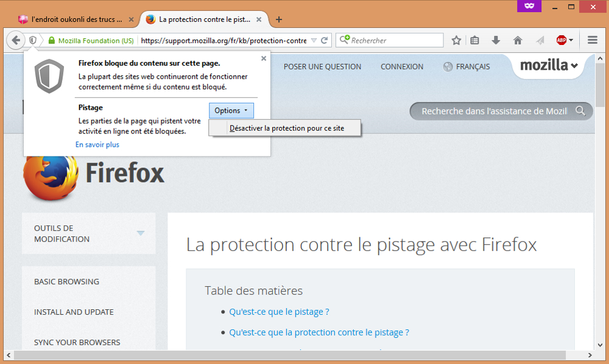Open the Firefox hamburger menu
The width and height of the screenshot is (609, 364).
[x=592, y=40]
